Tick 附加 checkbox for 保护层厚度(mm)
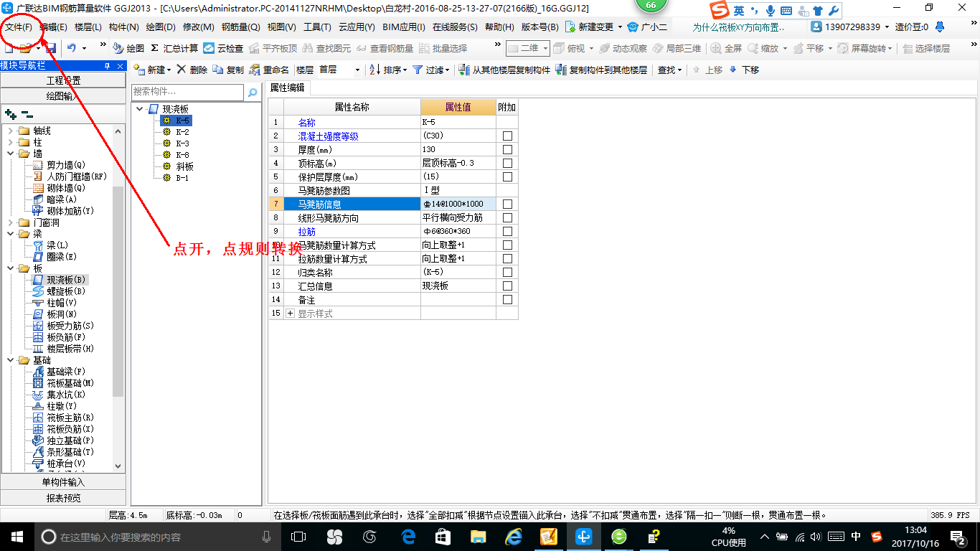 [507, 176]
